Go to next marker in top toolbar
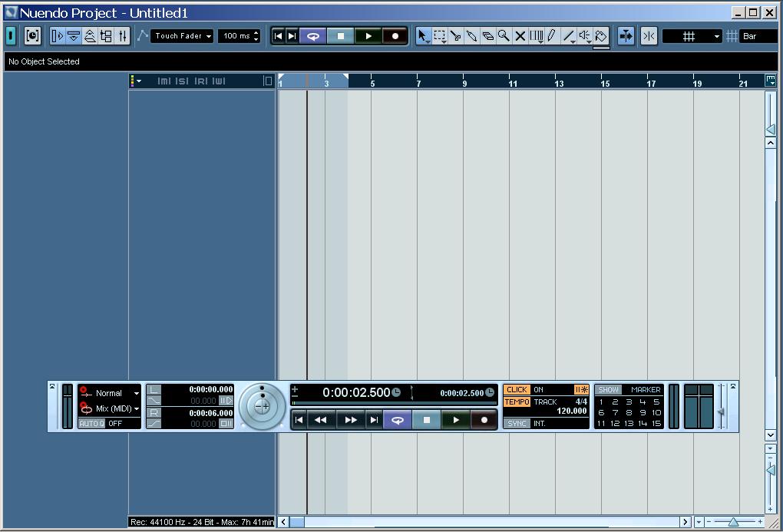This screenshot has height=532, width=783. click(292, 36)
